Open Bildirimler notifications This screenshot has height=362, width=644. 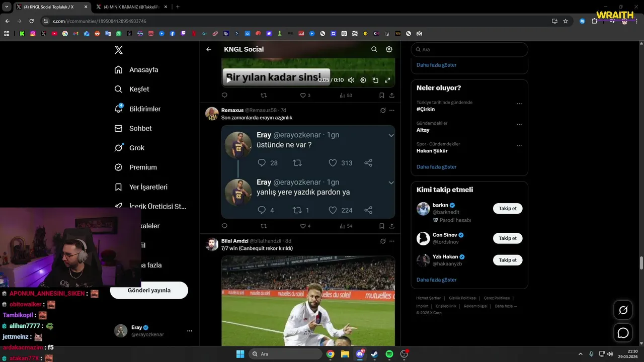click(x=137, y=109)
